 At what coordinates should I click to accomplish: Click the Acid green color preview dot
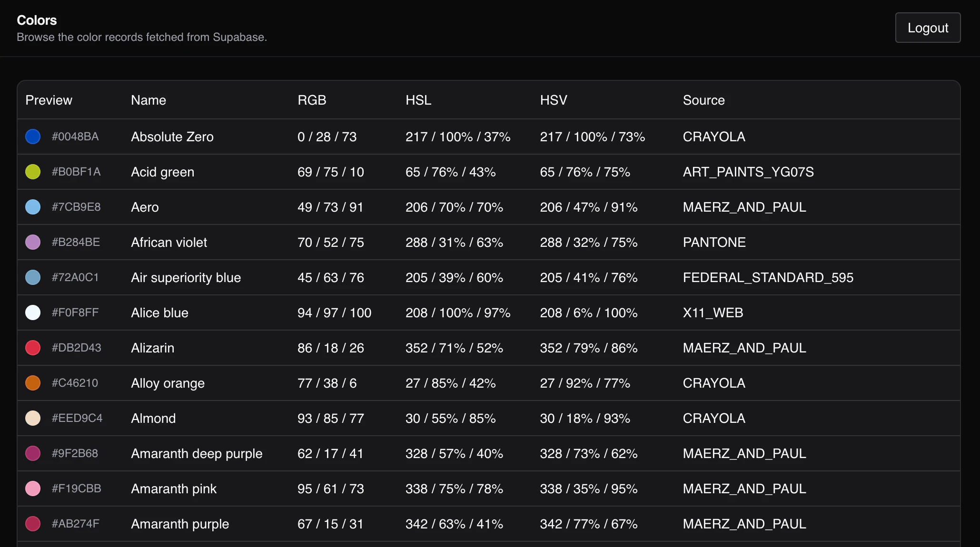(x=33, y=172)
